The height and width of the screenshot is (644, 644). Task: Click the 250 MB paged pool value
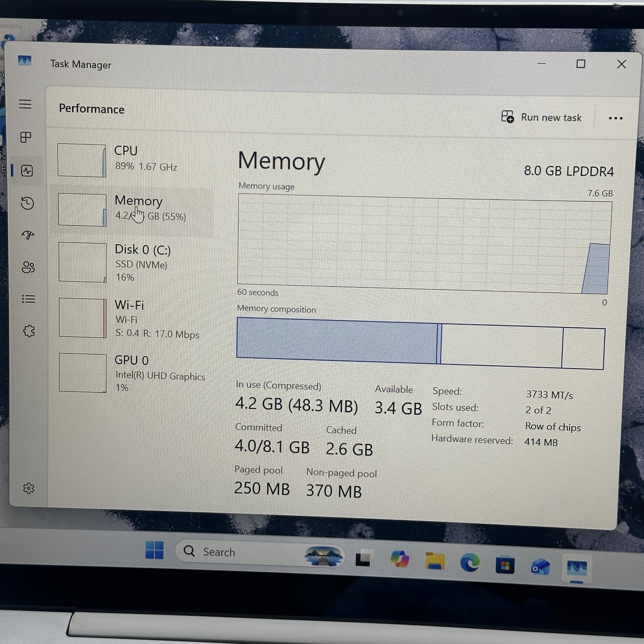262,488
